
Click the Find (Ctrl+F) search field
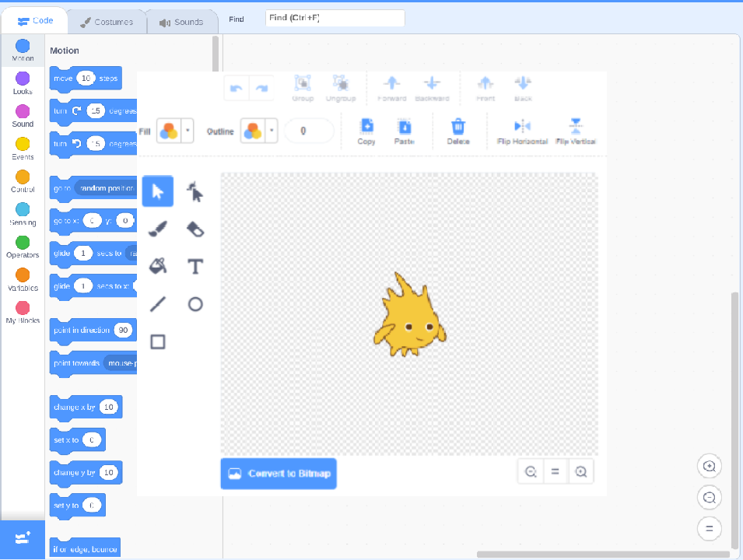click(x=335, y=18)
